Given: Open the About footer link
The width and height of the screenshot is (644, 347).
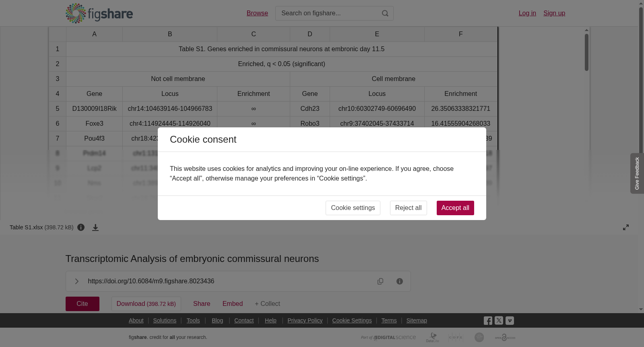Looking at the screenshot, I should (136, 320).
